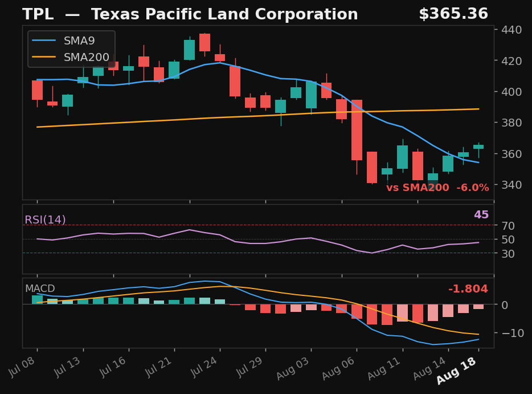Viewport: 532px width, 394px height.
Task: Click the Aug 14 date label
Action: click(429, 368)
